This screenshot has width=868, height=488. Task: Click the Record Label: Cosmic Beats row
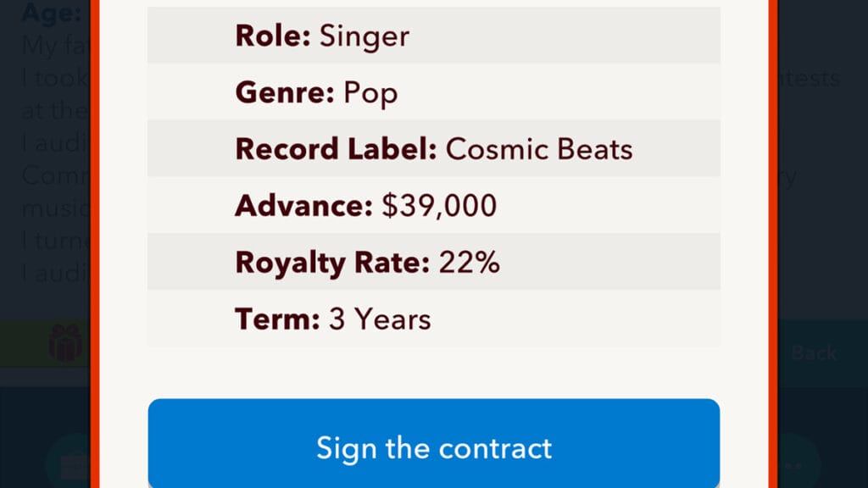tap(433, 149)
